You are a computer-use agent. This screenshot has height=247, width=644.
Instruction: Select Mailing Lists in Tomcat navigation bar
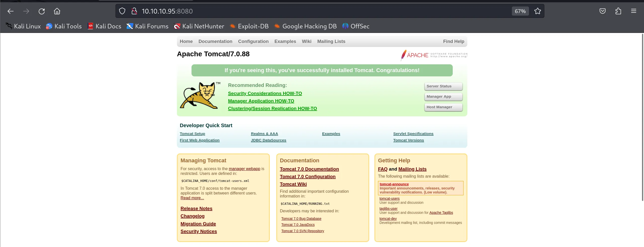click(x=331, y=41)
